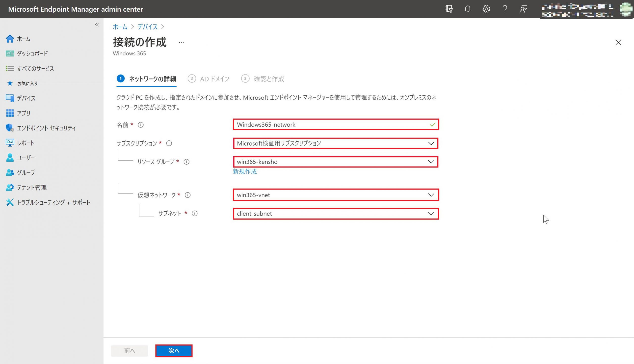Switch to the AD ドメイン step tab
The width and height of the screenshot is (634, 364).
point(209,79)
